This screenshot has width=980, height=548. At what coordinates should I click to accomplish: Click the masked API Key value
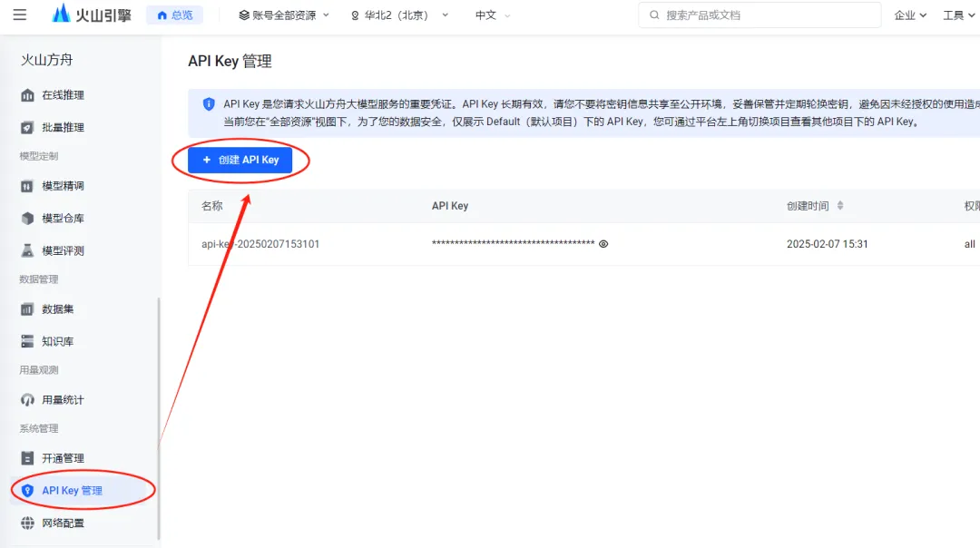pyautogui.click(x=513, y=243)
